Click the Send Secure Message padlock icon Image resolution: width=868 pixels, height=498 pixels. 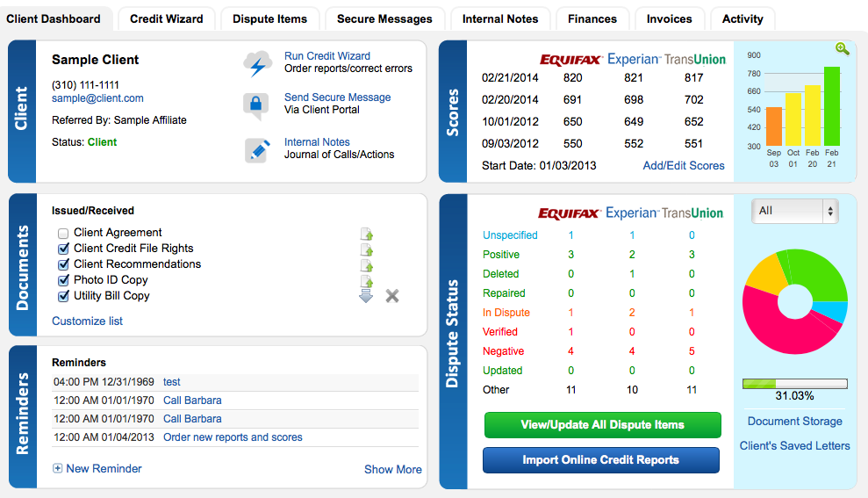pos(255,105)
